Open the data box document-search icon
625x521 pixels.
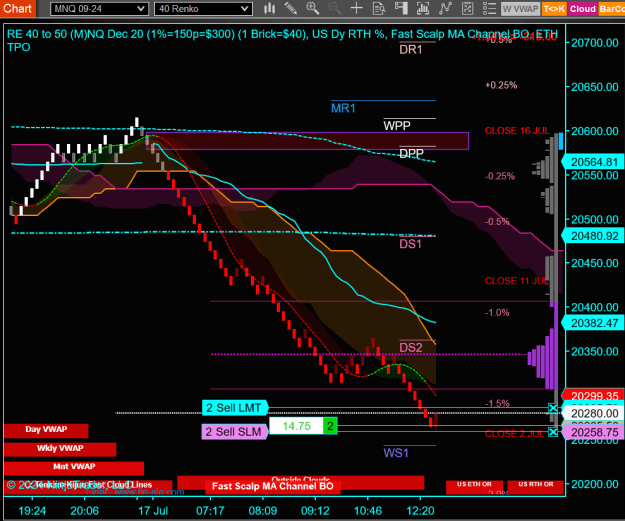[x=379, y=8]
